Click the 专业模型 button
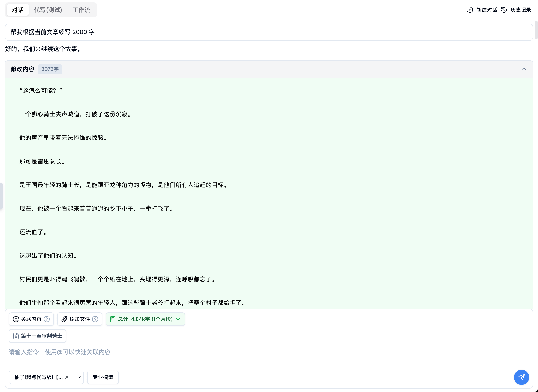 [x=103, y=377]
